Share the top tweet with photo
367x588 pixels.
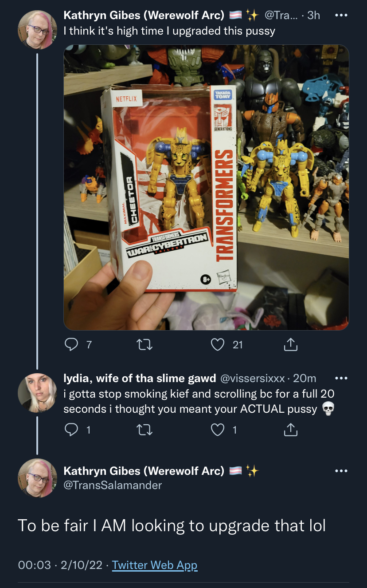coord(290,344)
